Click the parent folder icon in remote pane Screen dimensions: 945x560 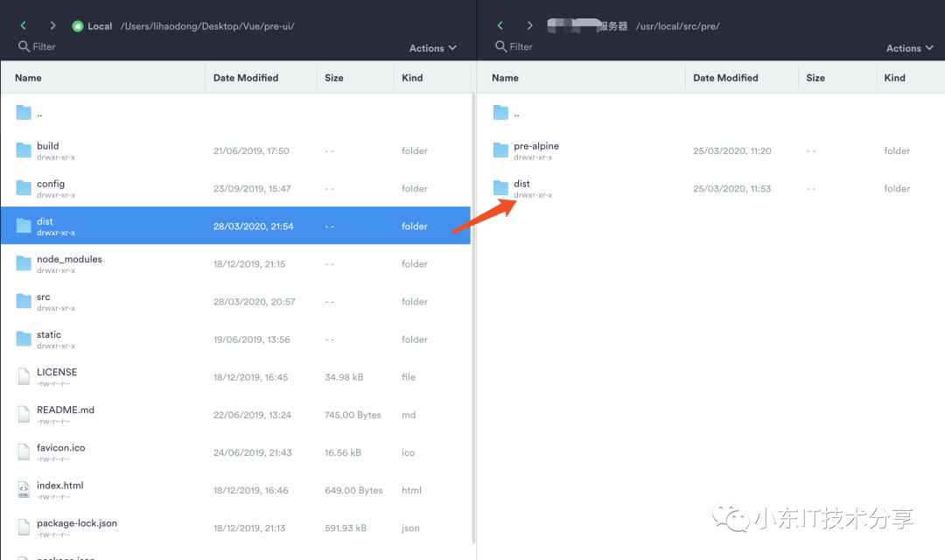[500, 113]
